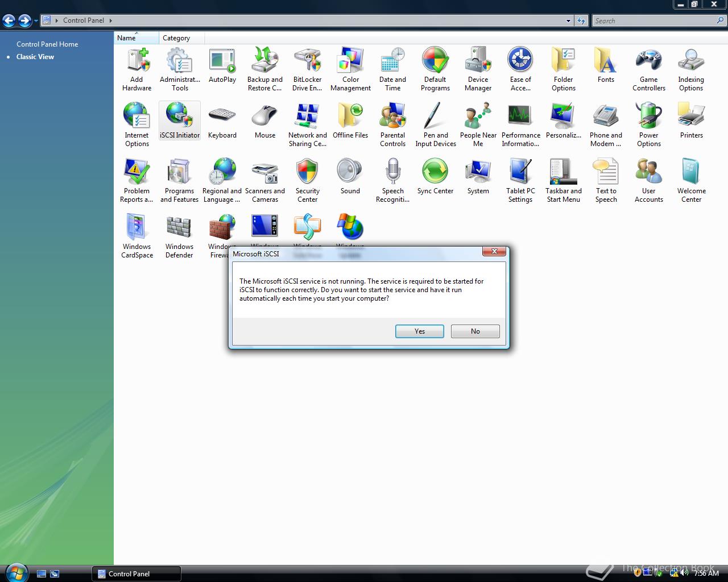The image size is (728, 582).
Task: Click the Refresh address bar button
Action: [x=581, y=21]
